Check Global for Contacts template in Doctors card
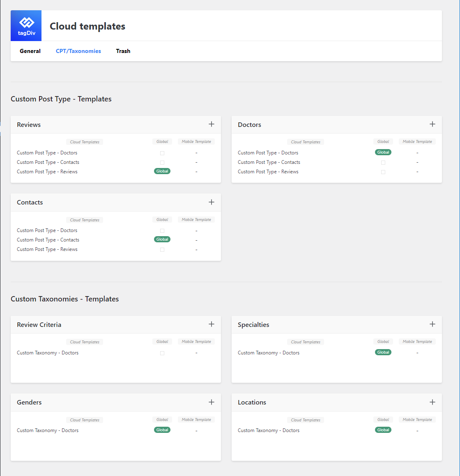 click(383, 163)
